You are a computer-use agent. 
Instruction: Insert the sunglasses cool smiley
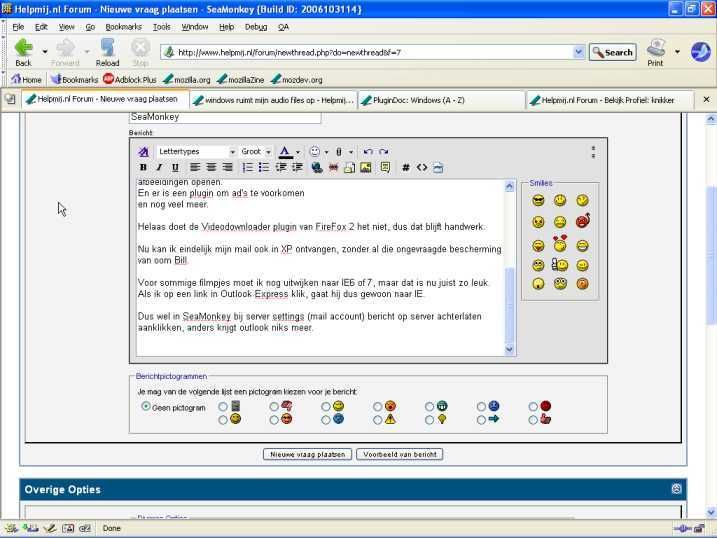(x=538, y=200)
